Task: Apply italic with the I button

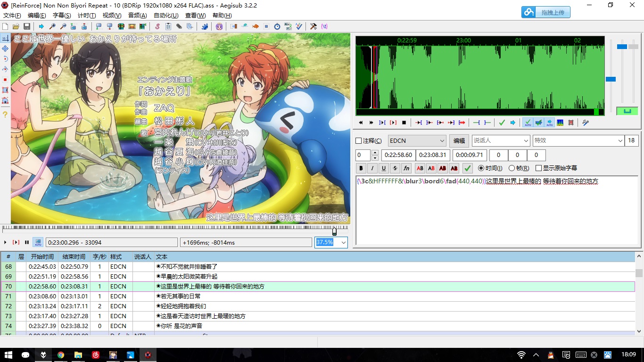Action: point(372,168)
